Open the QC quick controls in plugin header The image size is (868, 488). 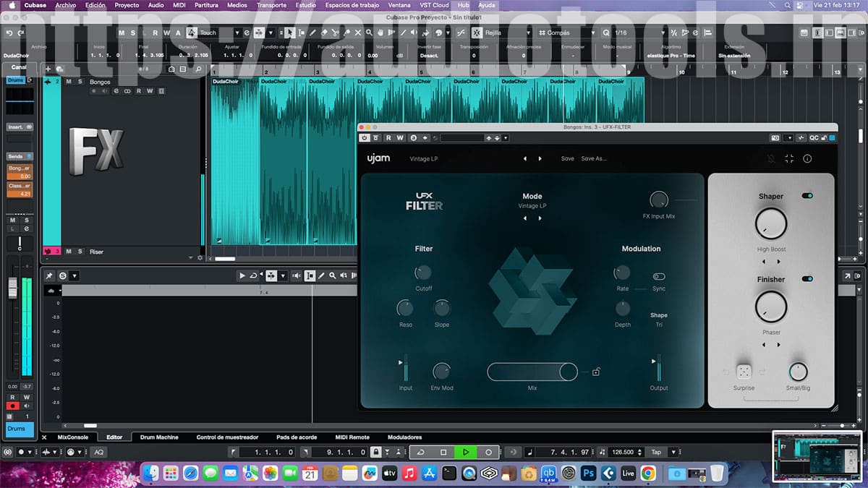click(814, 137)
